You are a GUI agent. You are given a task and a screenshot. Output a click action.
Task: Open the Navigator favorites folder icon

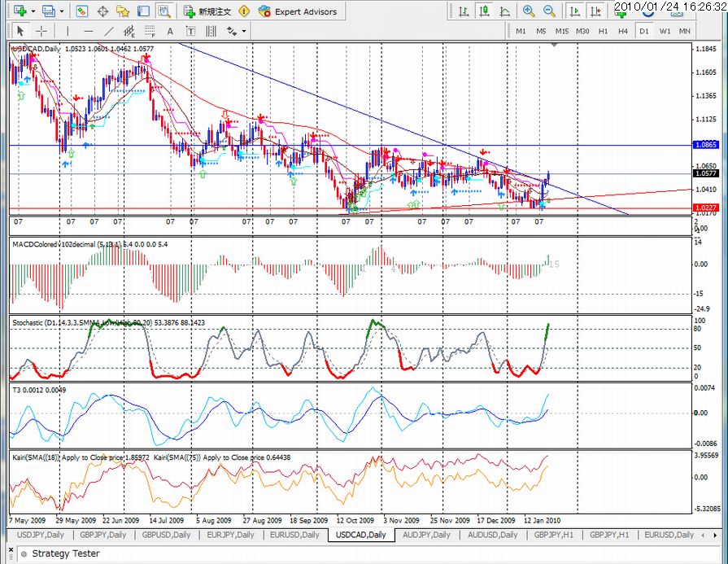123,11
